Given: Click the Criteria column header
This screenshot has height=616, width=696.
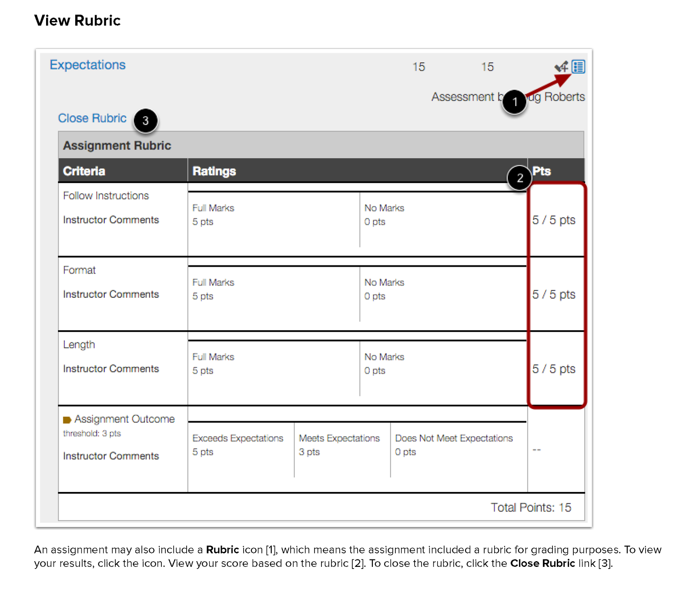Looking at the screenshot, I should coord(84,171).
